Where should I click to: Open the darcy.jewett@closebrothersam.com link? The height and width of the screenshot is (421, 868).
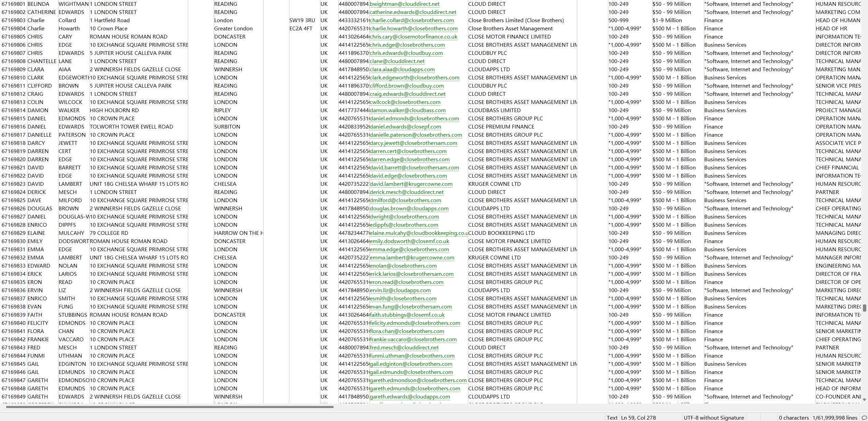click(413, 143)
